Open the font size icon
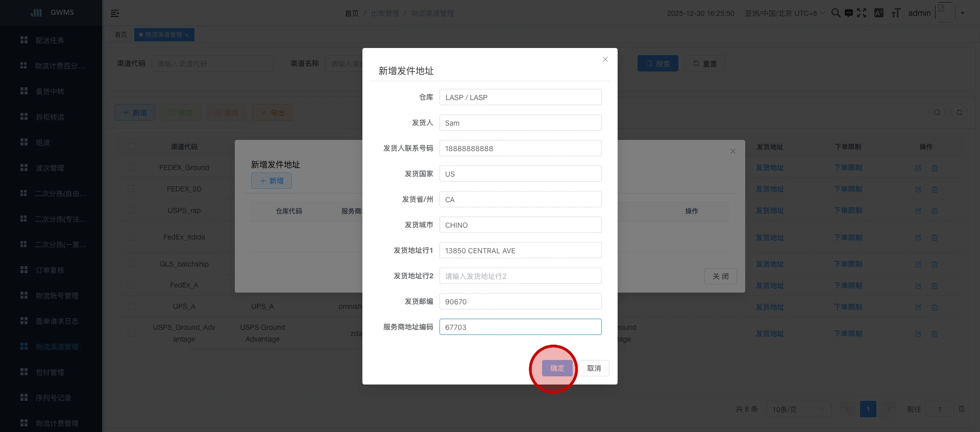 click(896, 13)
